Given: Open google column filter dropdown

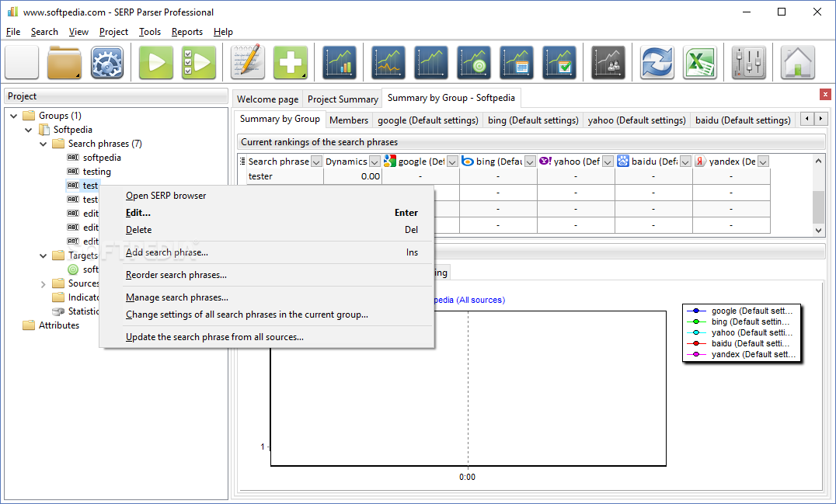Looking at the screenshot, I should [452, 162].
